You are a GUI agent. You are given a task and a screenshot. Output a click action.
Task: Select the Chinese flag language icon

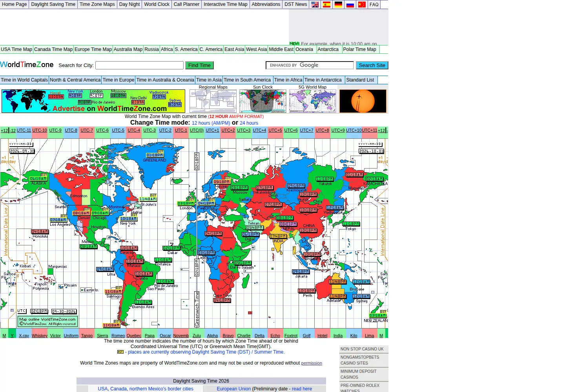click(x=362, y=4)
